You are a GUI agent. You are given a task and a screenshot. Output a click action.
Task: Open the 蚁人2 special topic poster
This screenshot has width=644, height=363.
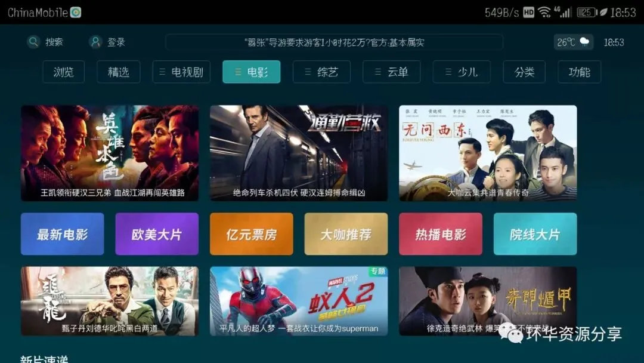tap(299, 301)
